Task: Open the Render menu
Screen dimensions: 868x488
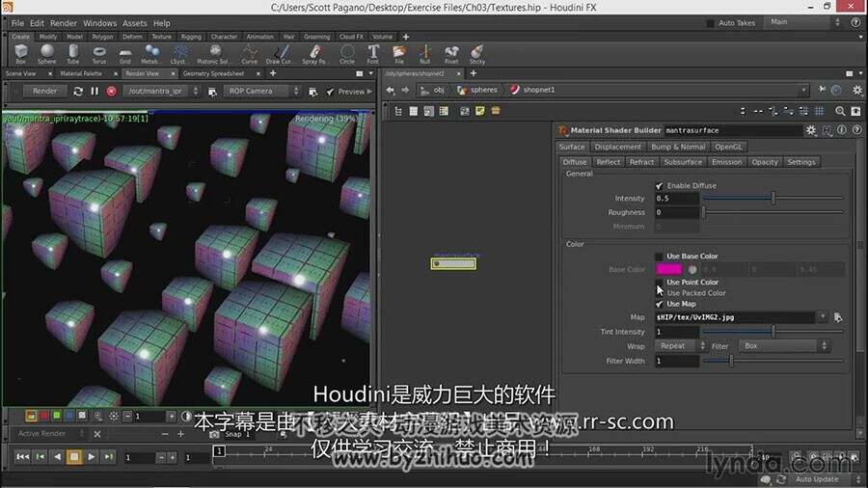Action: pos(64,23)
